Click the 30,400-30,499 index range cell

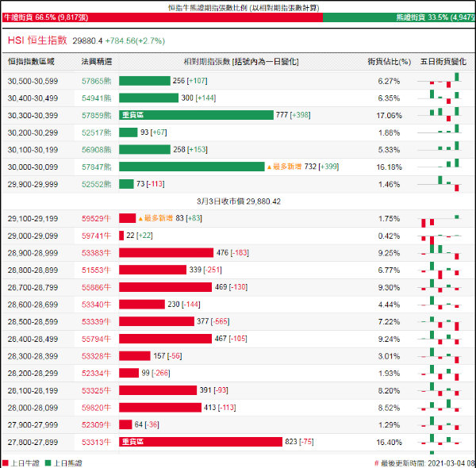coord(33,98)
